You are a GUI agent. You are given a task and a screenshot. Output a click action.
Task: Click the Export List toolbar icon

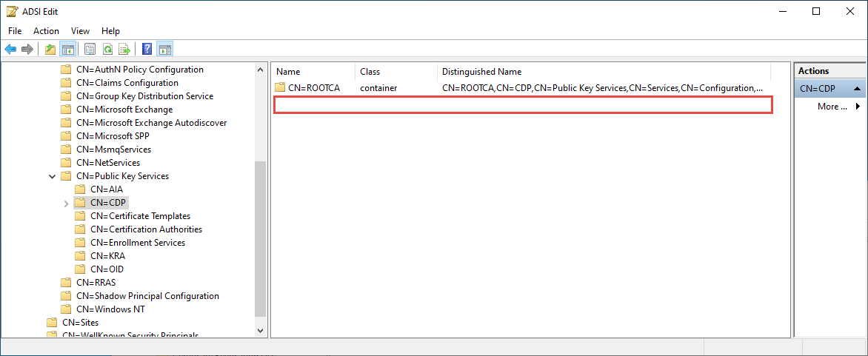pyautogui.click(x=124, y=50)
